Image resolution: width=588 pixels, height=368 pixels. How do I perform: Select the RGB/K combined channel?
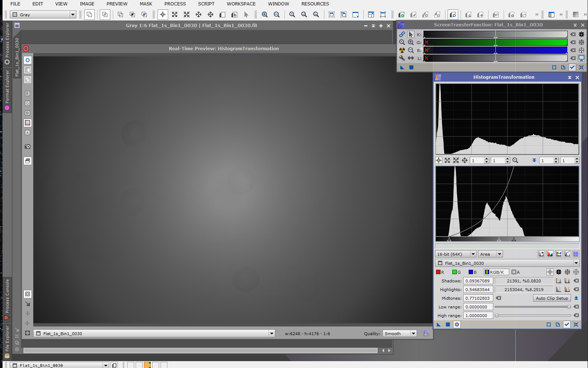point(496,272)
